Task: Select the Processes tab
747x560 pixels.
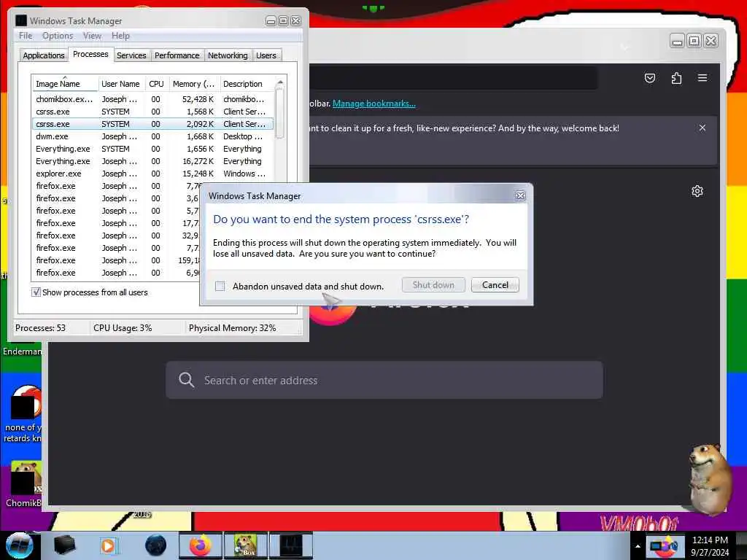Action: pyautogui.click(x=90, y=54)
